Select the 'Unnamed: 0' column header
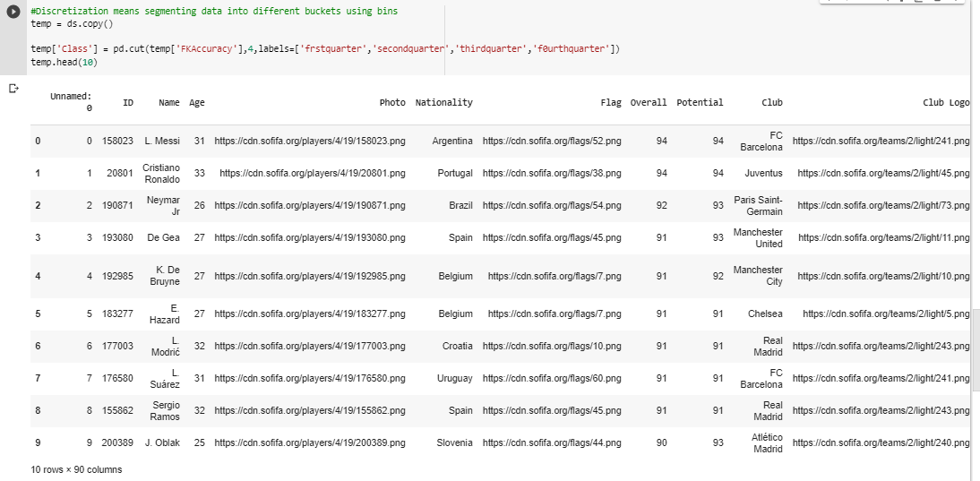980x481 pixels. pyautogui.click(x=72, y=102)
